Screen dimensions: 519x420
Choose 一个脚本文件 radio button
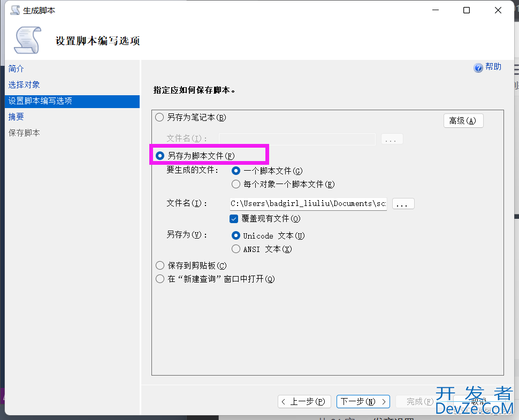pos(235,171)
